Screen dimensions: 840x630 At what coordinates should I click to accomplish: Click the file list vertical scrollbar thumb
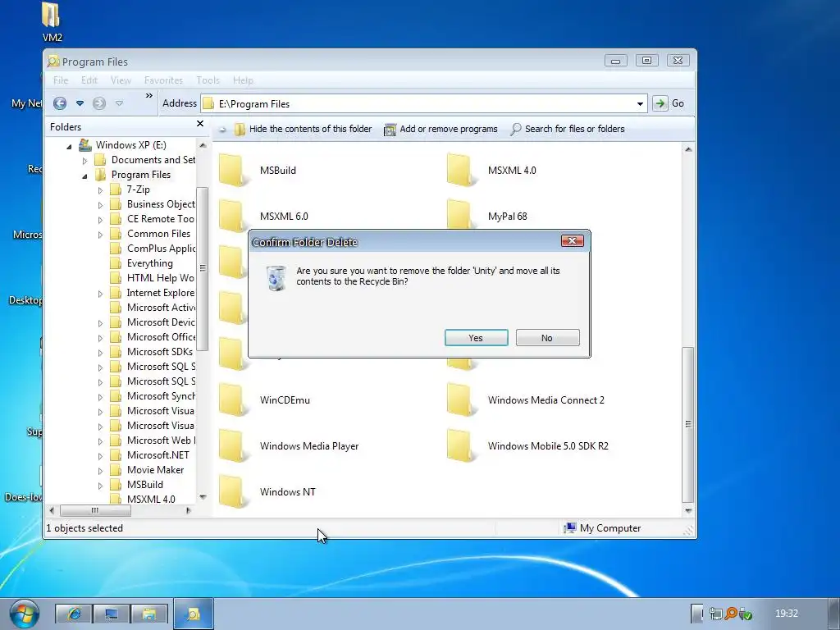click(x=688, y=424)
